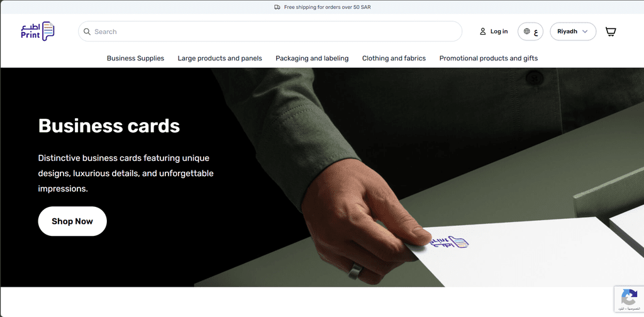
Task: Switch language using the Arabic letter toggle
Action: click(535, 31)
